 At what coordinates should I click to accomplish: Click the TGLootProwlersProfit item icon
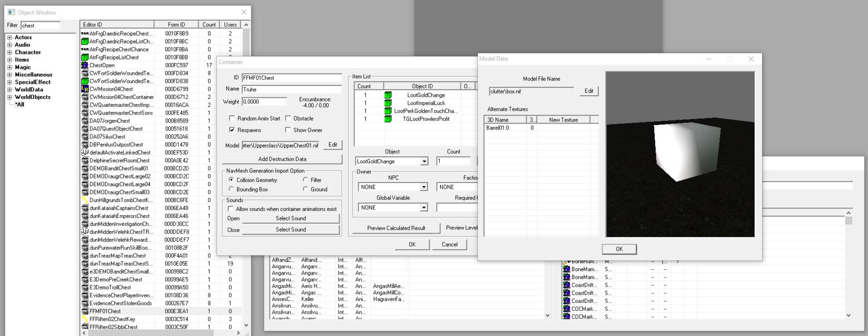click(x=388, y=119)
